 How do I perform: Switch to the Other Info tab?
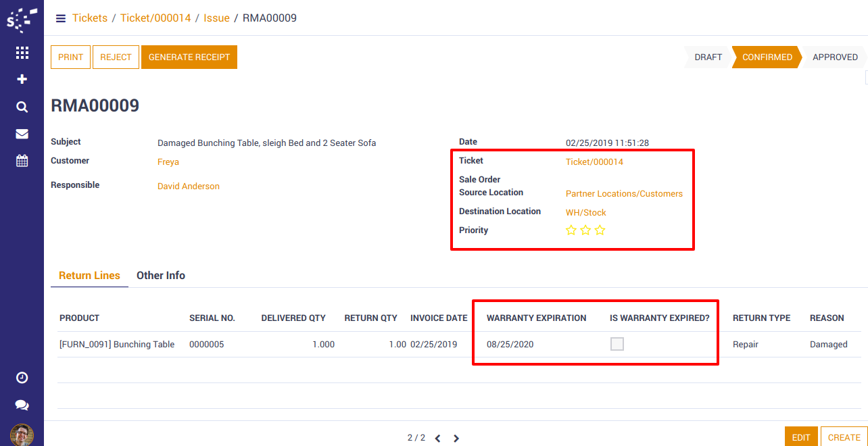(161, 276)
